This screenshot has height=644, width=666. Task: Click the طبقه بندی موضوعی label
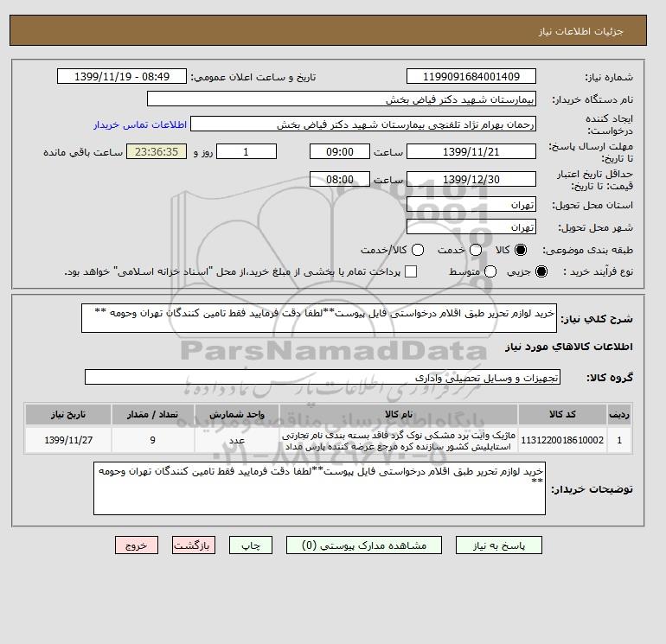588,251
